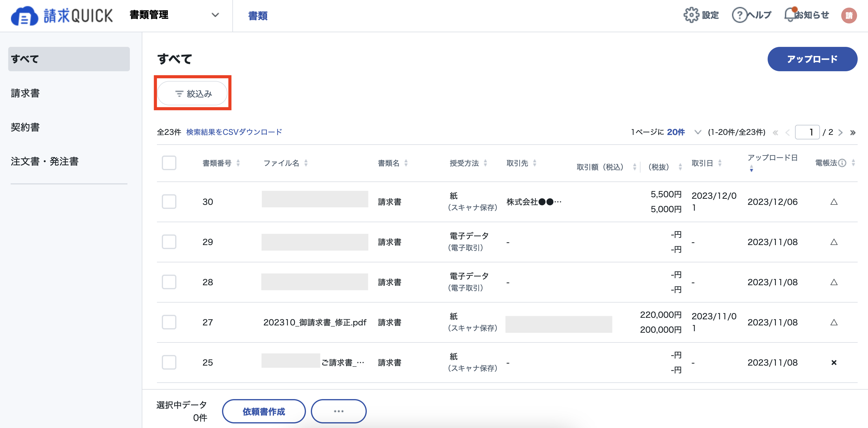
Task: Sort by （税抜） column arrows
Action: pyautogui.click(x=680, y=167)
